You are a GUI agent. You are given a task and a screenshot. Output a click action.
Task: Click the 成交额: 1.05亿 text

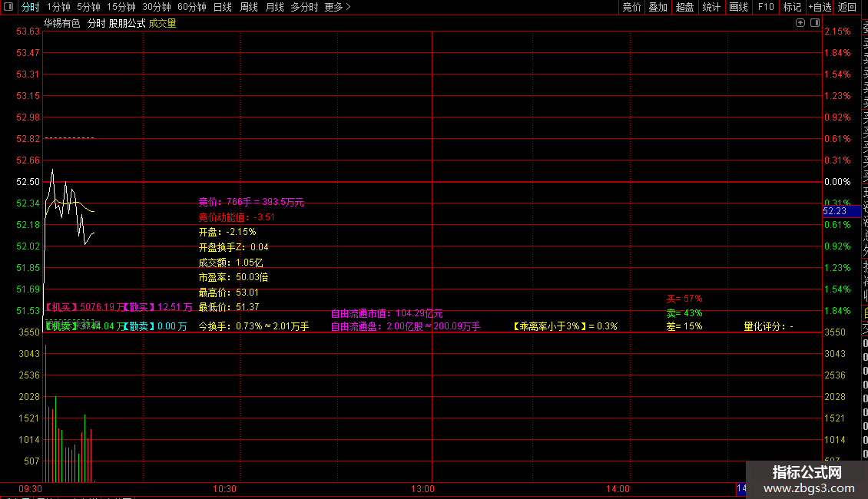(230, 263)
